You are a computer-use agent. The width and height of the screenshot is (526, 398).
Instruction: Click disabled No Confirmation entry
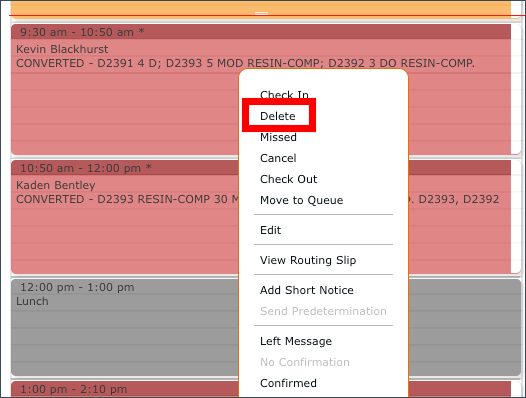tap(305, 362)
